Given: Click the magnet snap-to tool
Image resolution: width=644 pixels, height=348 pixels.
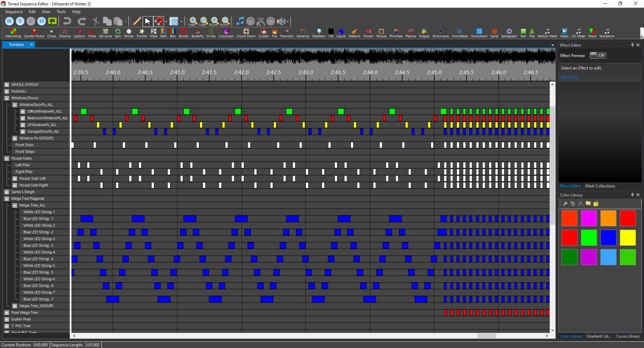Looking at the screenshot, I should [x=159, y=21].
